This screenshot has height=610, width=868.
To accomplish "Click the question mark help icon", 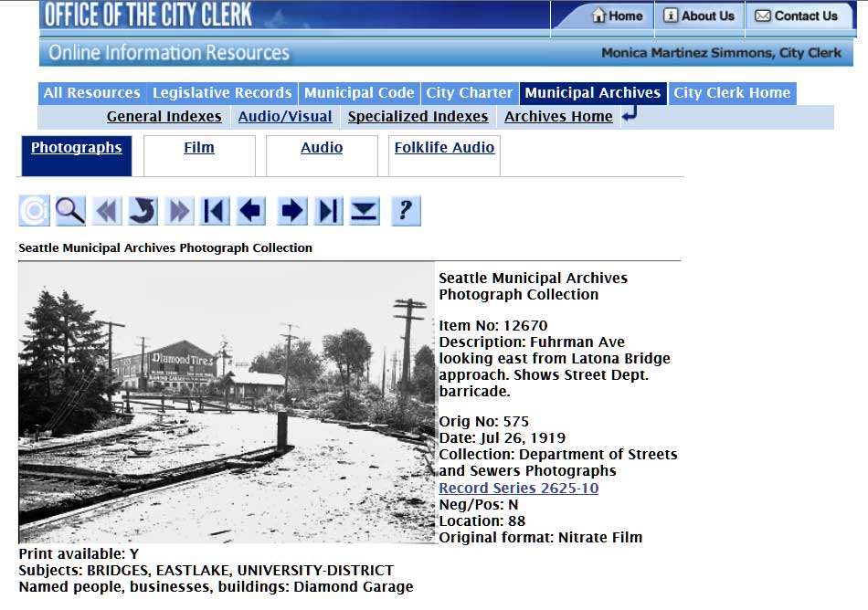I will point(405,211).
